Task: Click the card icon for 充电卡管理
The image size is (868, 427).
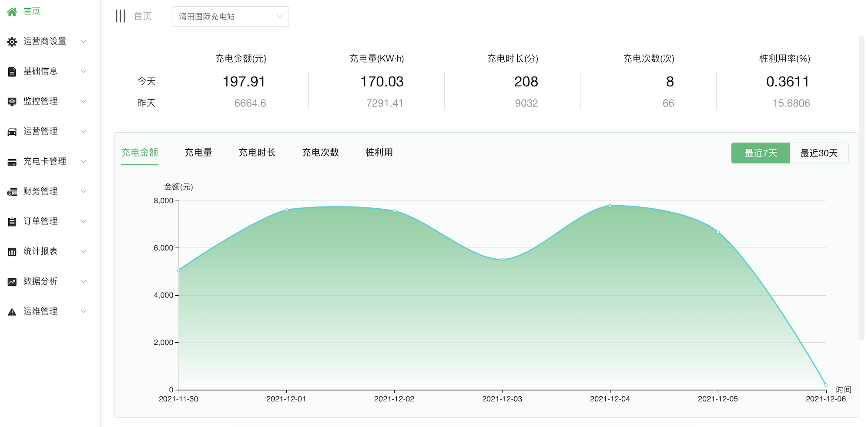Action: point(12,162)
